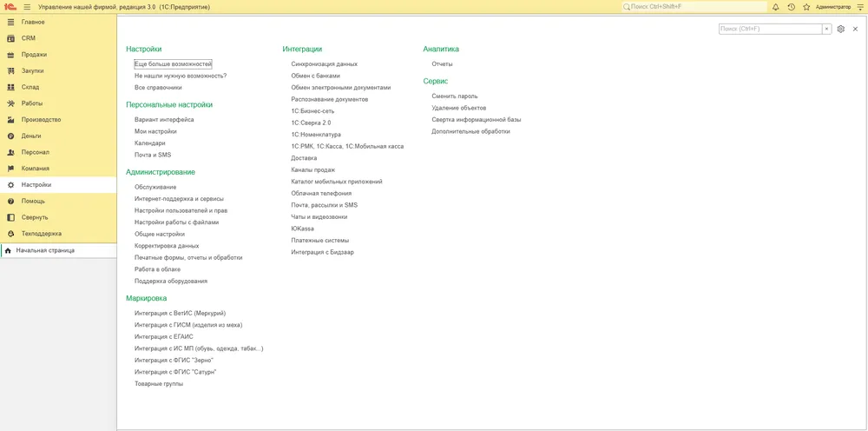Image resolution: width=868 pixels, height=431 pixels.
Task: Open Интеграция с ЕГАИС
Action: coord(164,336)
